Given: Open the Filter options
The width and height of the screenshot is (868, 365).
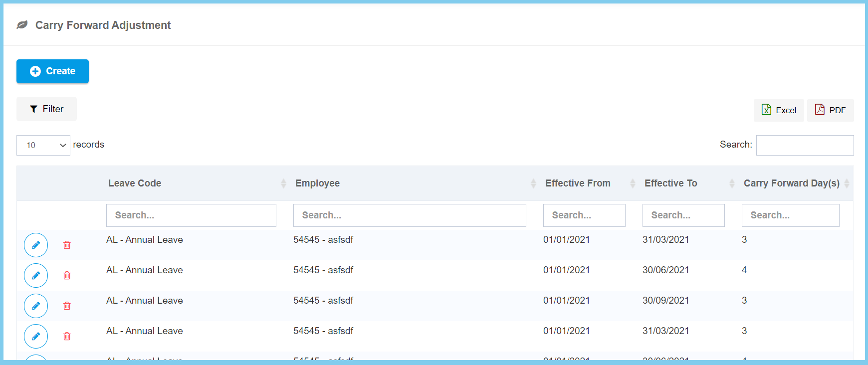Looking at the screenshot, I should click(46, 109).
